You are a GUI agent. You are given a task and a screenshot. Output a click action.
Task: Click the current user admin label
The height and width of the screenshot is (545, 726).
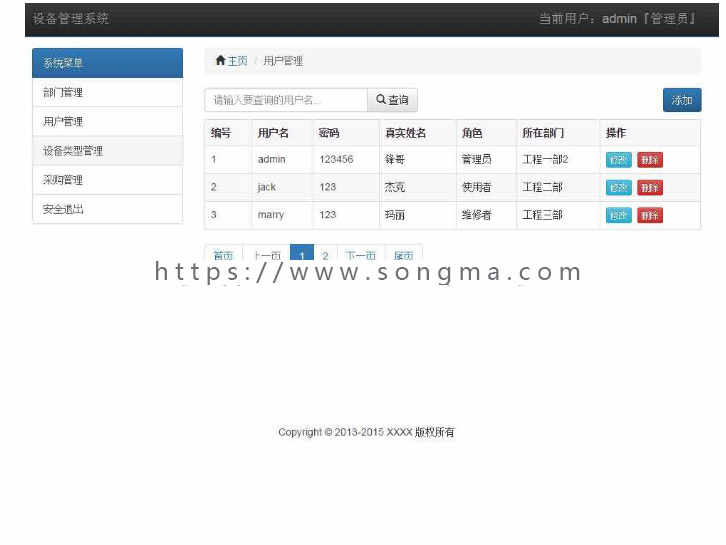[618, 19]
